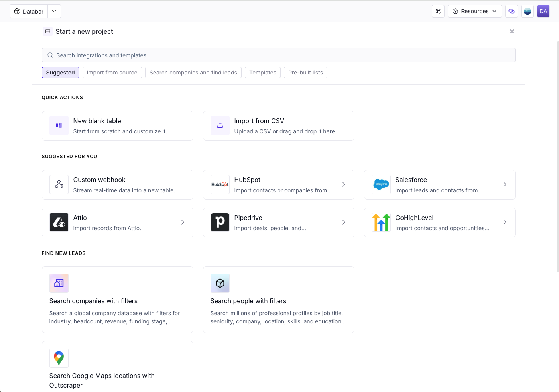Click the round blue workspace avatar

(528, 11)
